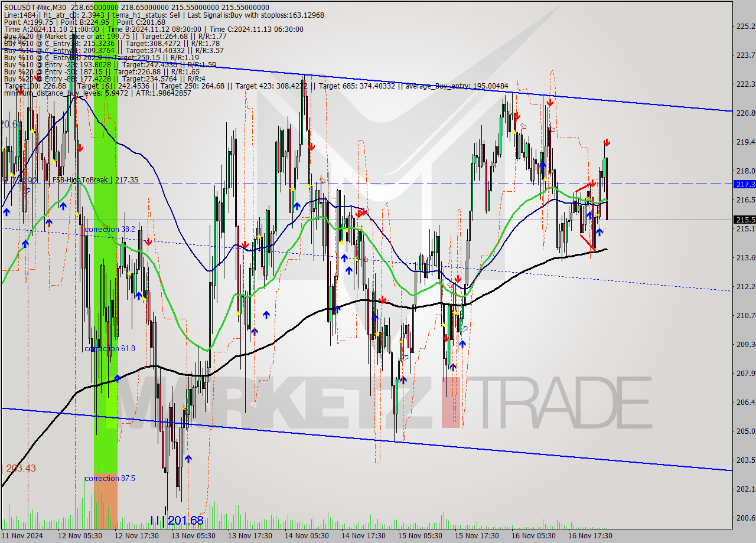Select the 'Line:1484 | h1_atr_c0' status line
Screen dimensions: 756x543
coord(164,15)
